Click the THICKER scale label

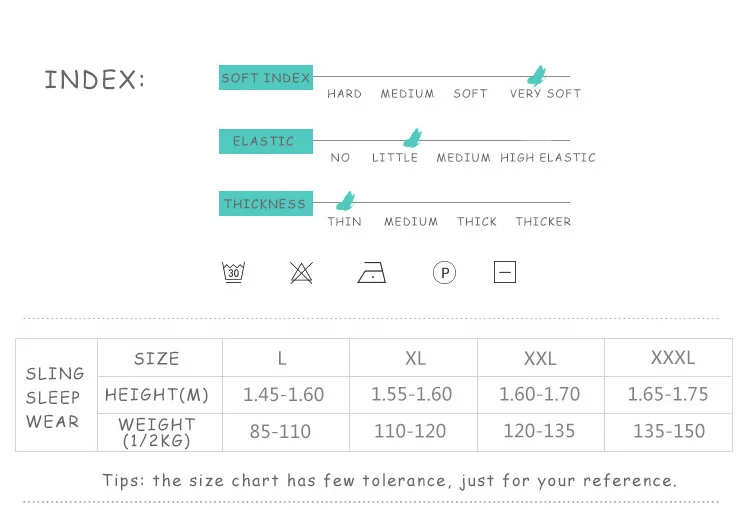[543, 222]
